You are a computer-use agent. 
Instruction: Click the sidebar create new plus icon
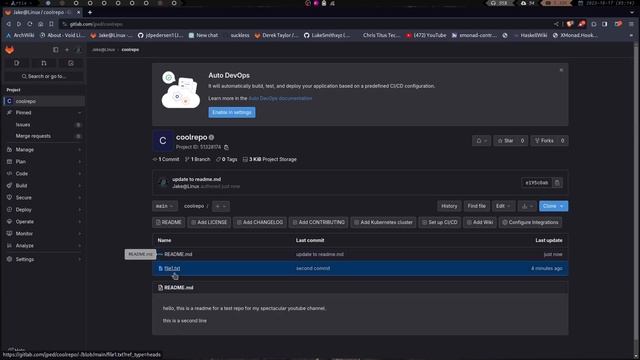pos(67,50)
